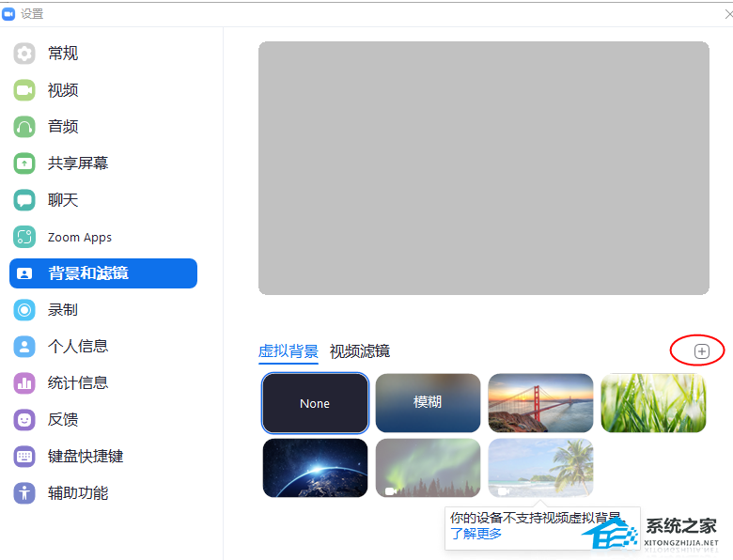Image resolution: width=733 pixels, height=560 pixels.
Task: Click the General (常规) gear icon
Action: coord(24,54)
